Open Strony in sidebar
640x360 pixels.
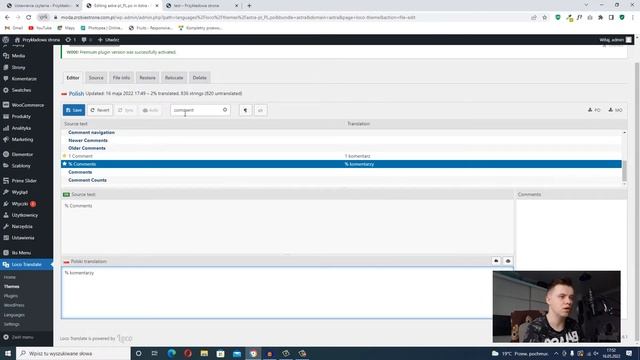point(18,67)
